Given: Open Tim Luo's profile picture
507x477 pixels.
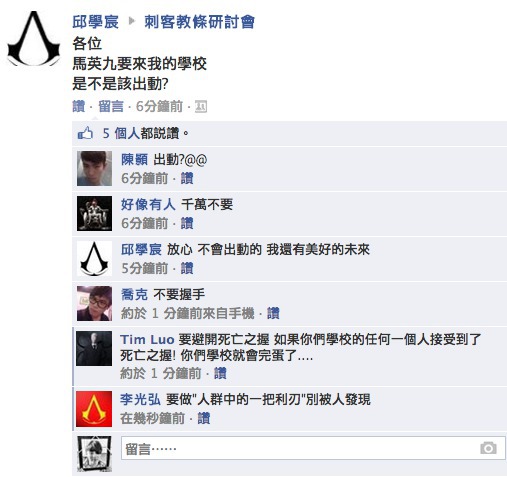Looking at the screenshot, I should [x=94, y=348].
